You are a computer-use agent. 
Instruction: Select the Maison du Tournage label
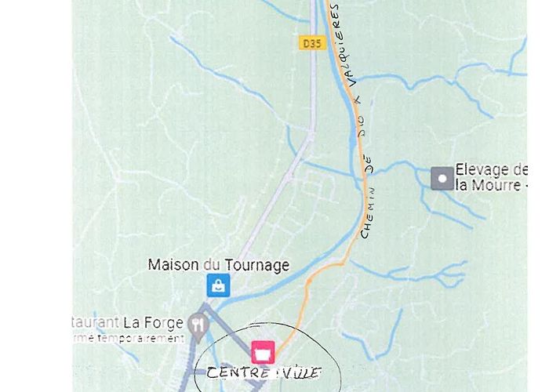coord(219,265)
